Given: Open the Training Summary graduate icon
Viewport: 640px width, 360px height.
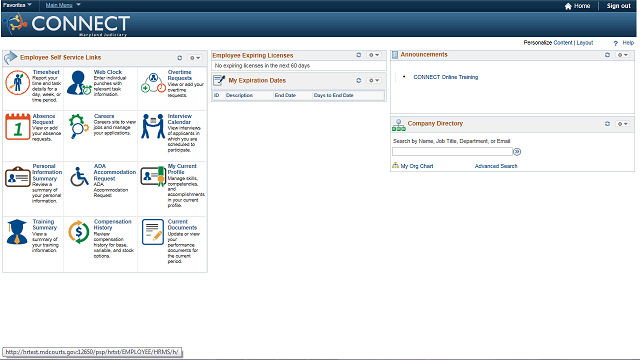Looking at the screenshot, I should 17,232.
